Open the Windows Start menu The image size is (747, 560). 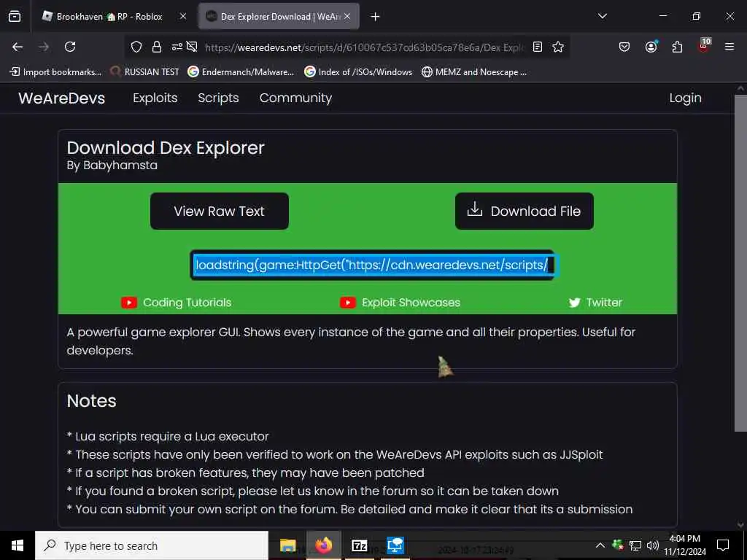tap(18, 545)
